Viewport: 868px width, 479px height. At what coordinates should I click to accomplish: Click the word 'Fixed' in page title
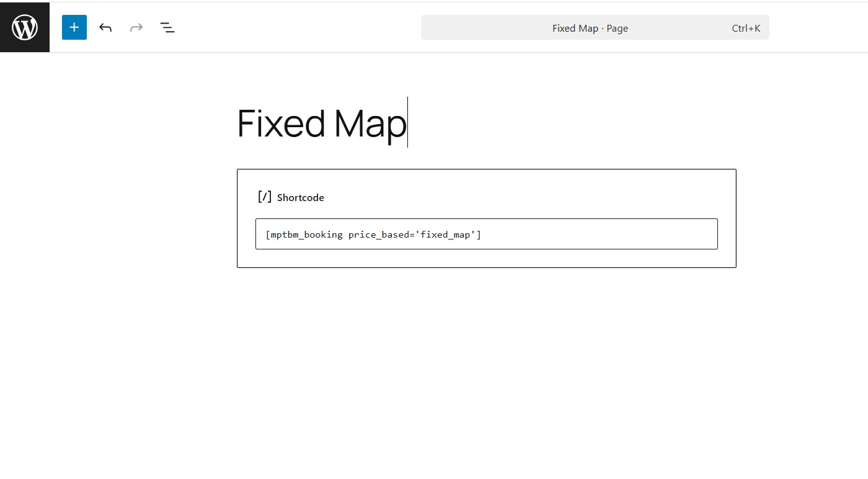click(281, 123)
